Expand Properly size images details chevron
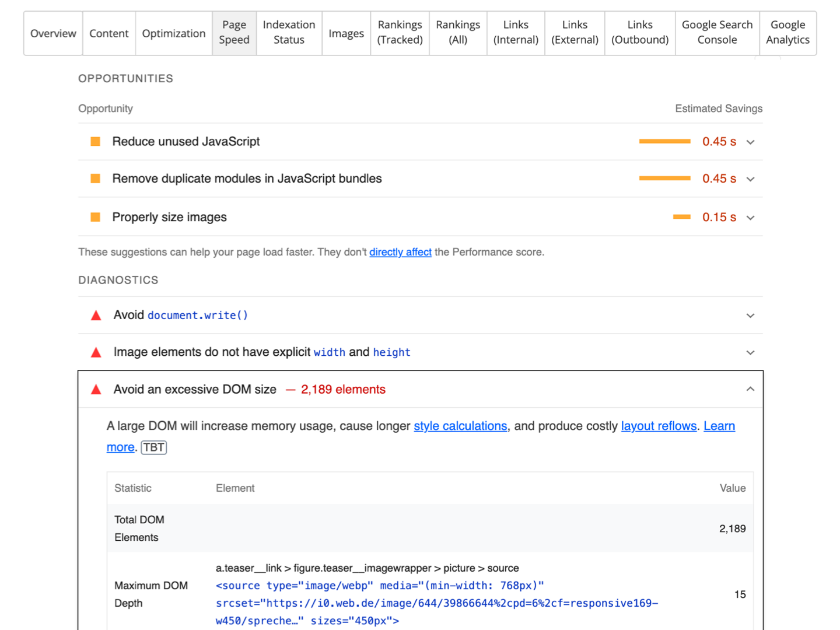The width and height of the screenshot is (840, 630). 750,218
